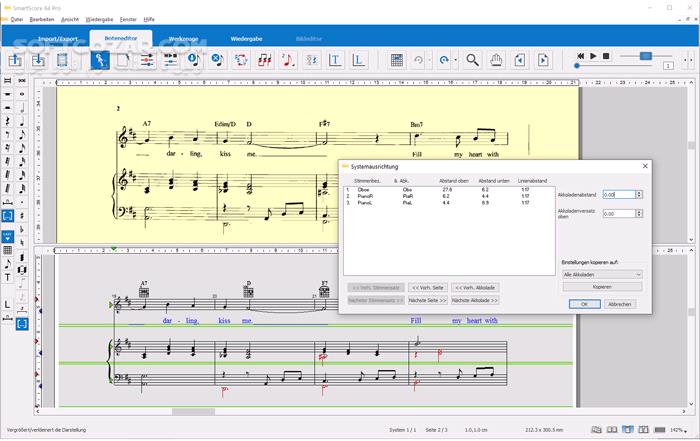Select the T text tool in toolbar

pyautogui.click(x=335, y=60)
